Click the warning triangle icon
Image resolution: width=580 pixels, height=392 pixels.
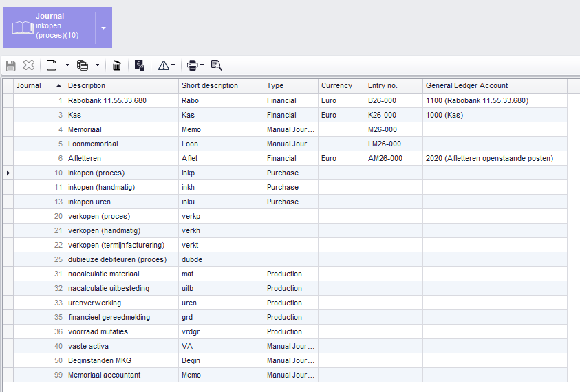(163, 65)
